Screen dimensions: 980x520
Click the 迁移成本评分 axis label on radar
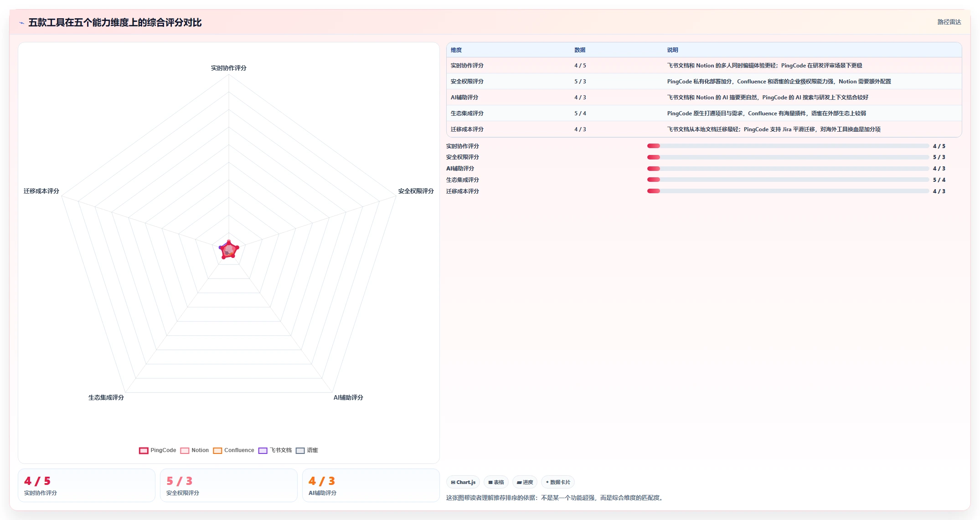tap(41, 191)
